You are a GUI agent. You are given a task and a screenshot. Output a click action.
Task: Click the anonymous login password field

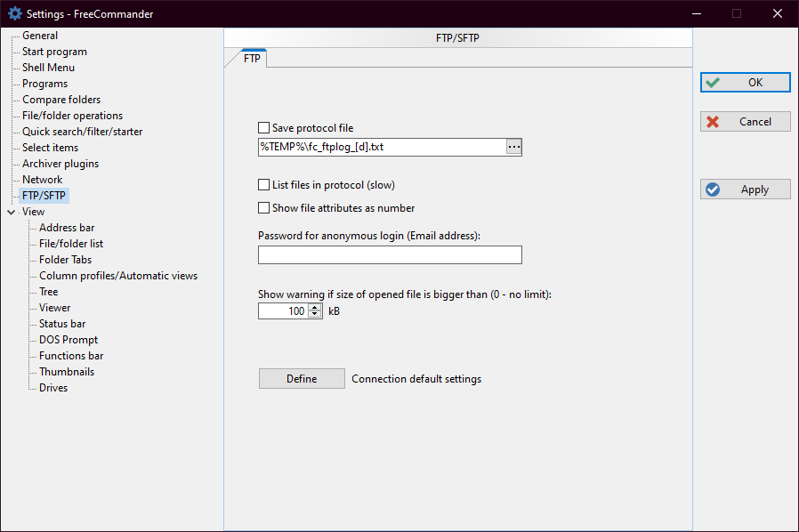point(390,255)
